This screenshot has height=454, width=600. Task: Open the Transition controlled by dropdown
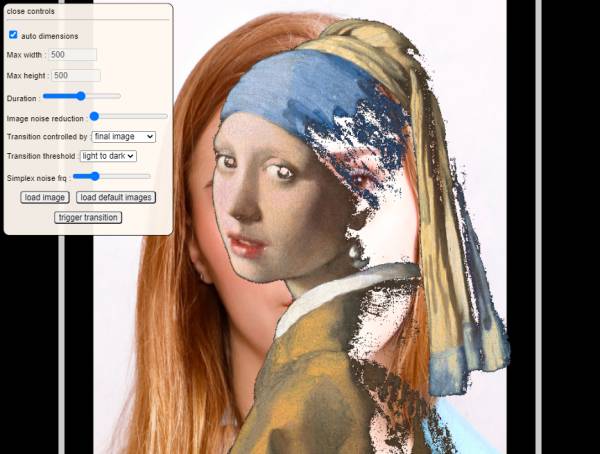point(123,136)
